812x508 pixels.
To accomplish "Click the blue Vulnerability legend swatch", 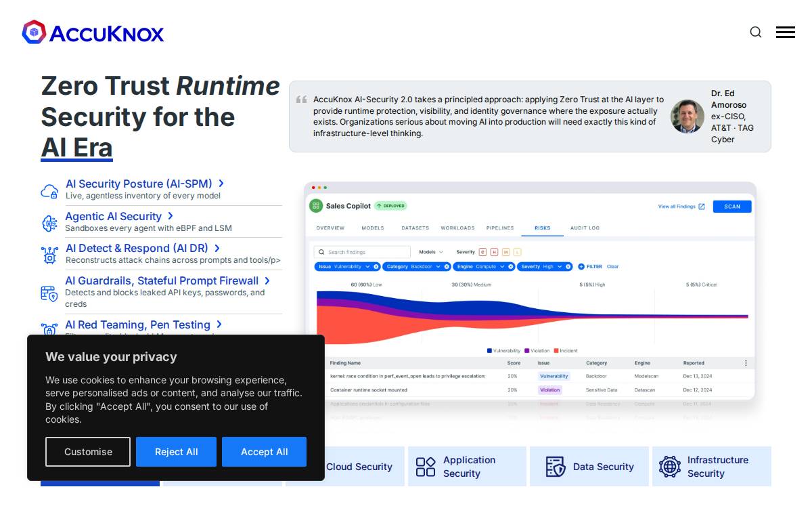I will 489,351.
